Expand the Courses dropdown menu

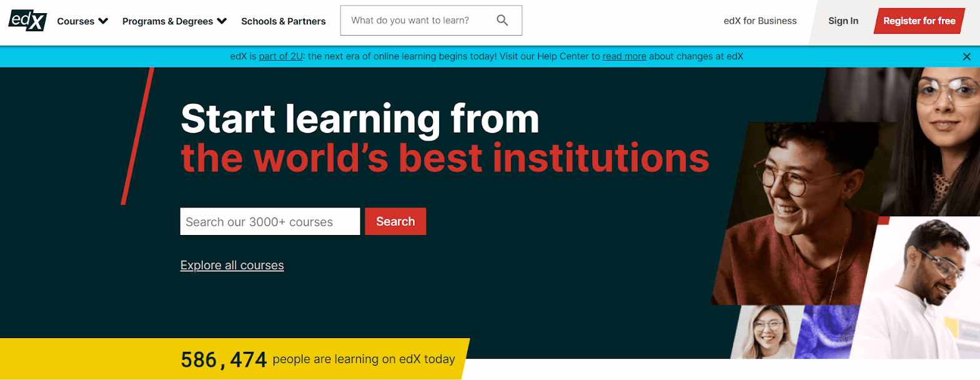pyautogui.click(x=82, y=21)
